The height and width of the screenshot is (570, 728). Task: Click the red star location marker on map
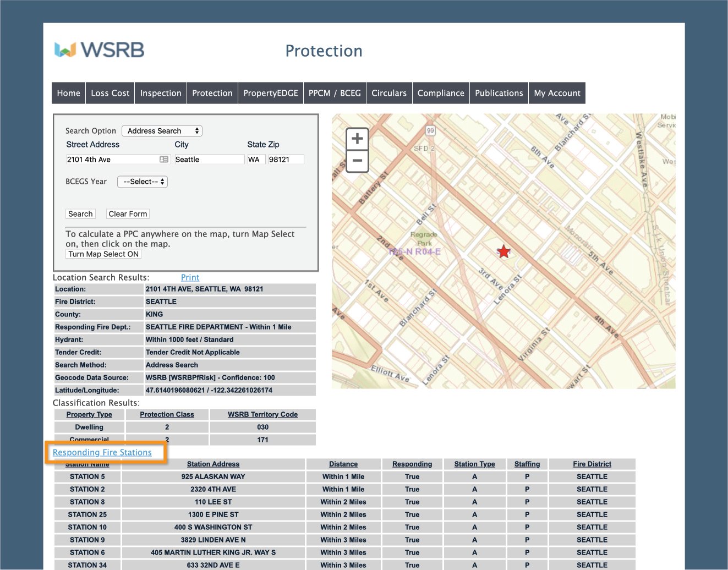(503, 251)
